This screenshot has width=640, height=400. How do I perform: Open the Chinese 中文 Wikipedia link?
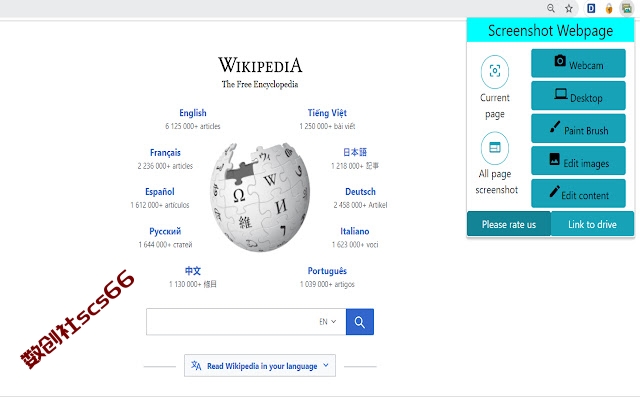193,271
